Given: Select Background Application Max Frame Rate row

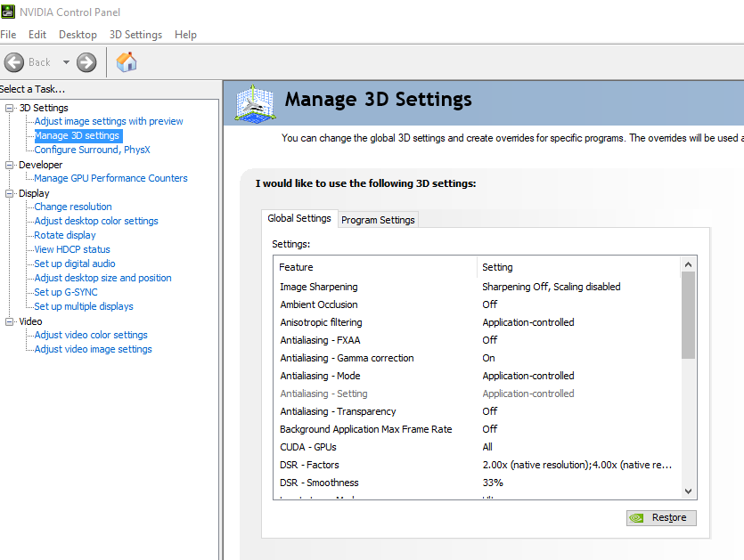Looking at the screenshot, I should [x=477, y=429].
